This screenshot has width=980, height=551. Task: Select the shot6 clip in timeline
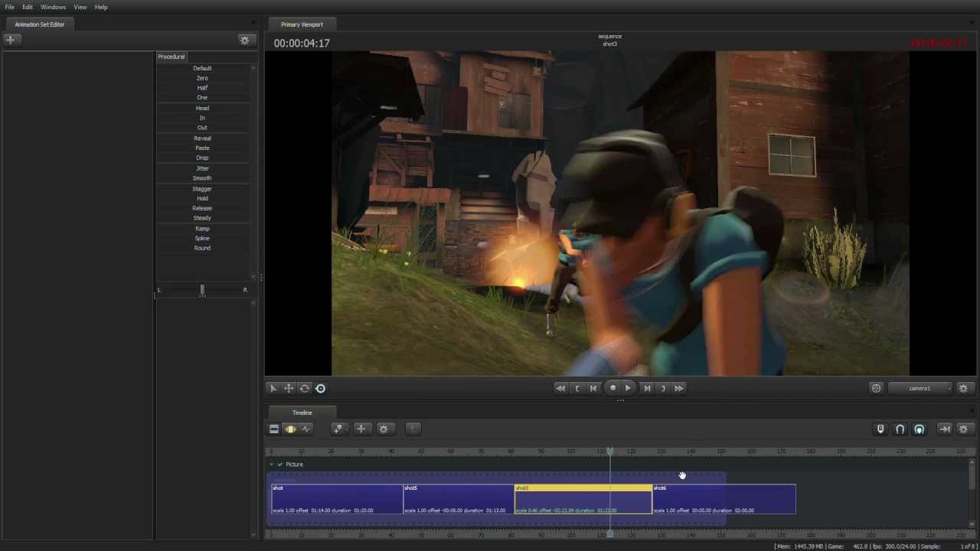[x=724, y=499]
